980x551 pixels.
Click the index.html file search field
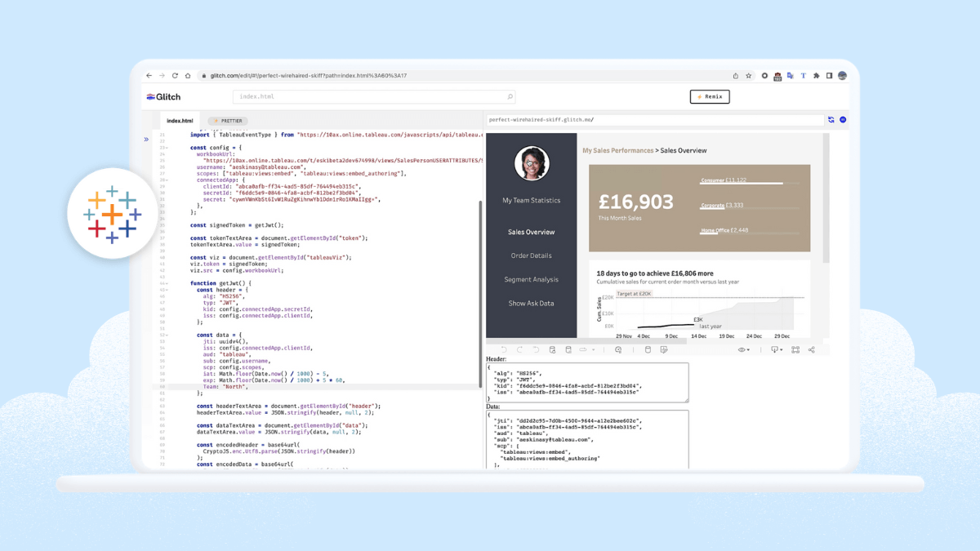373,96
